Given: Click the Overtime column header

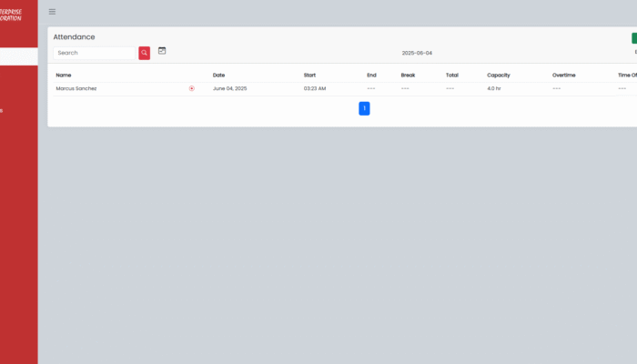Looking at the screenshot, I should click(x=564, y=76).
